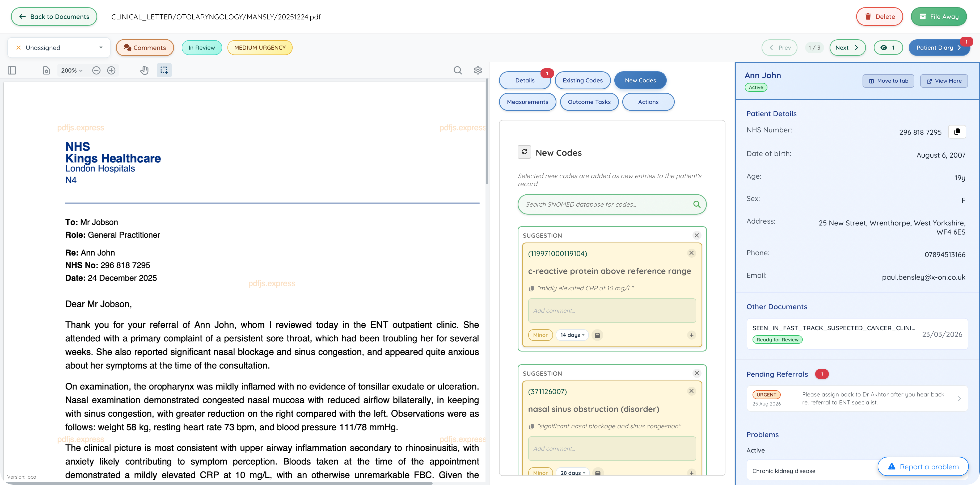Change the 28 days duration dropdown
The height and width of the screenshot is (485, 980).
click(573, 473)
